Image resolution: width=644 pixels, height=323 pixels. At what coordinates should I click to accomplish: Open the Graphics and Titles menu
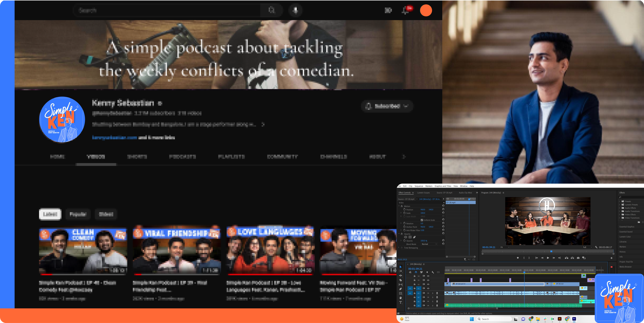(x=443, y=186)
